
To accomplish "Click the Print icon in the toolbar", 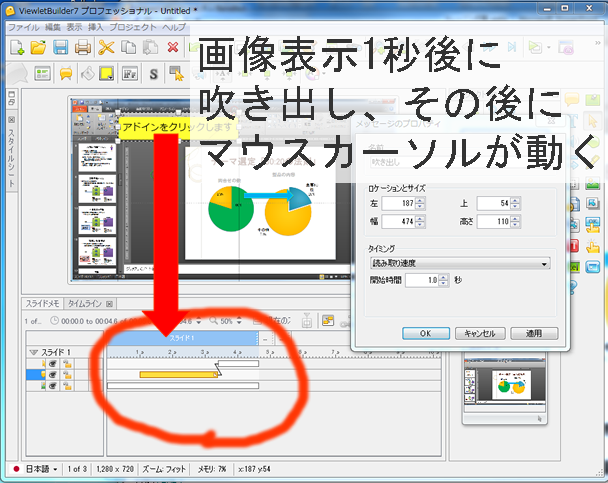I will click(x=83, y=47).
